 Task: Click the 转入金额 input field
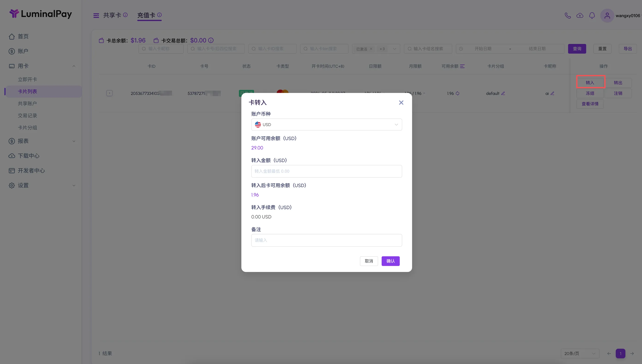coord(327,171)
